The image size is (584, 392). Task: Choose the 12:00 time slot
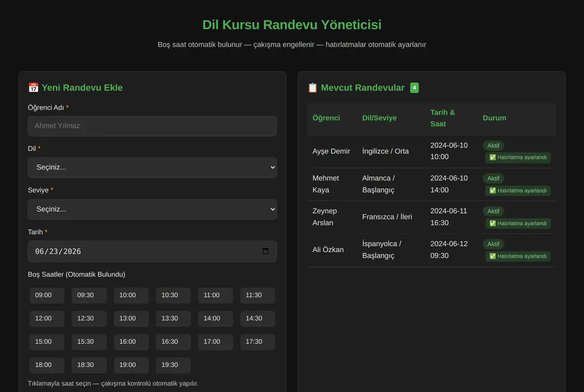coord(47,319)
